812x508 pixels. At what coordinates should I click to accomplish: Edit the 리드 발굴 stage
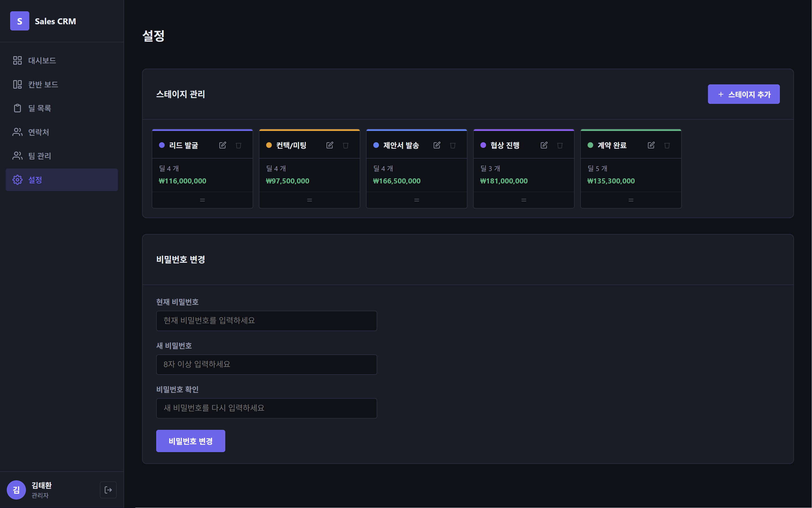pyautogui.click(x=222, y=145)
